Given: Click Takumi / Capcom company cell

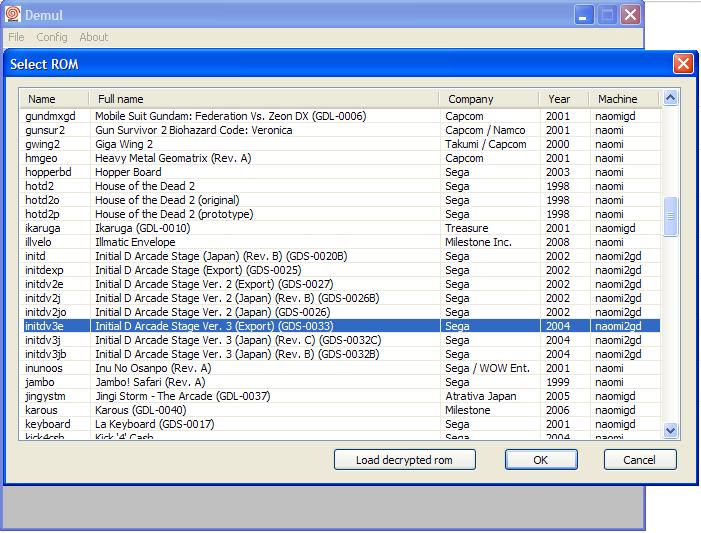Looking at the screenshot, I should [x=486, y=144].
